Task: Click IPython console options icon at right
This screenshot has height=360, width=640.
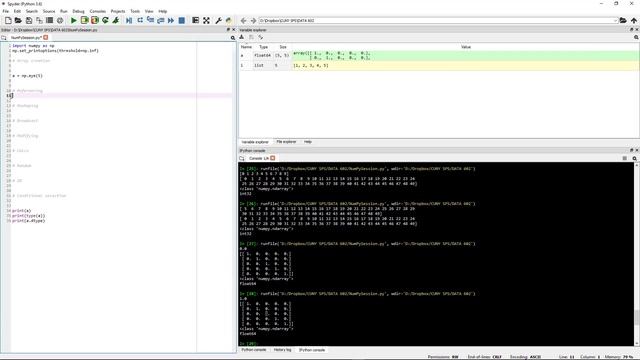Action: (635, 158)
